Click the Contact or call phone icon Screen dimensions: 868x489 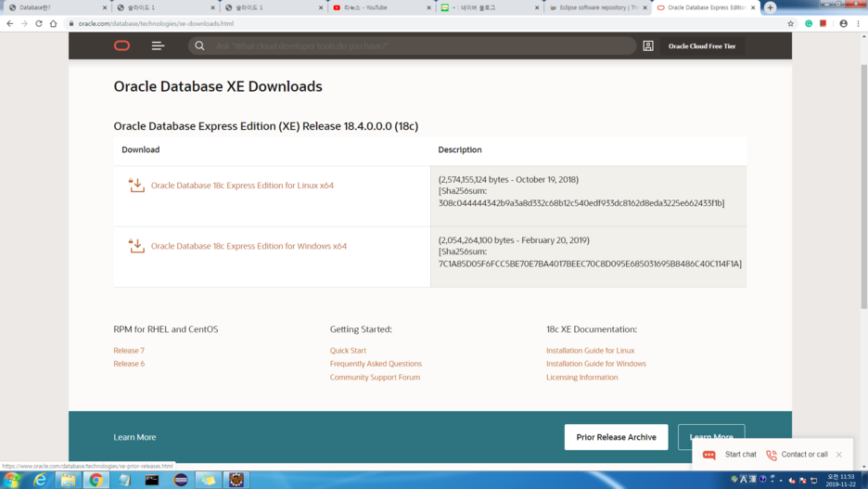click(x=772, y=455)
